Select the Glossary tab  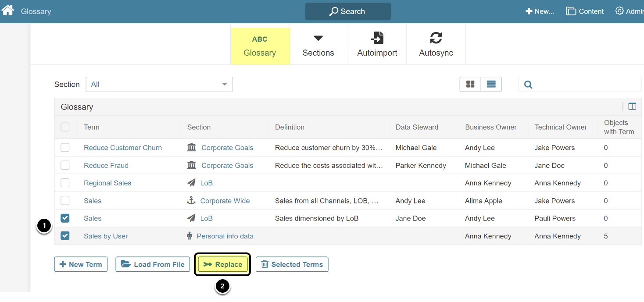[x=260, y=46]
